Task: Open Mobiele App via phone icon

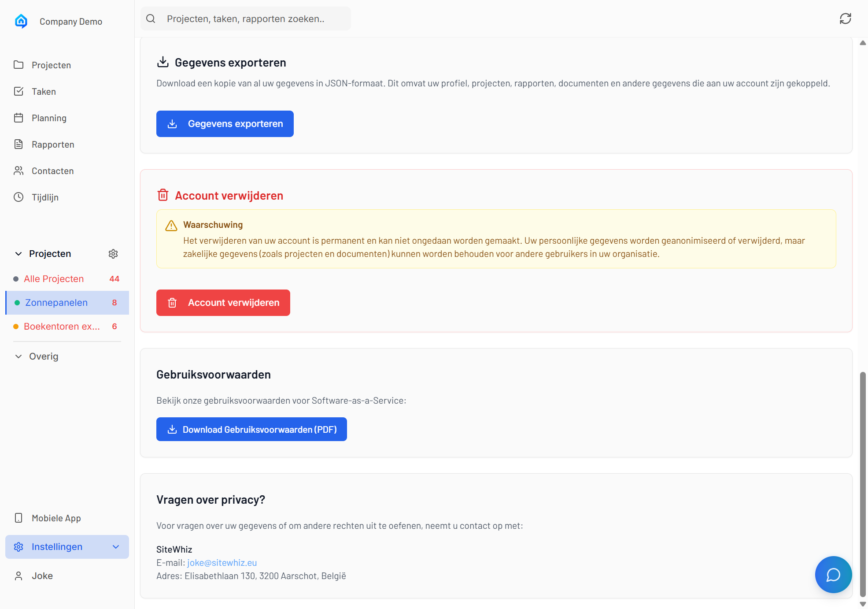Action: [x=18, y=518]
